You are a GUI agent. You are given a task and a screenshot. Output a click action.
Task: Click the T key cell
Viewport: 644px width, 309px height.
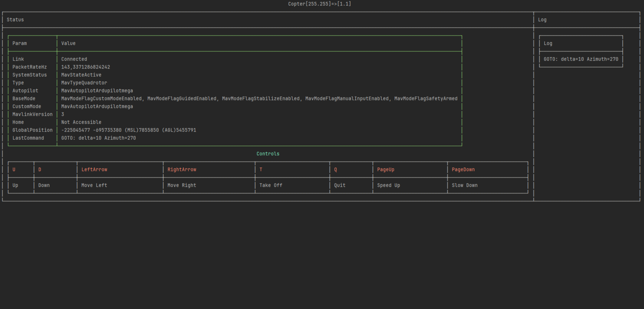coord(293,170)
